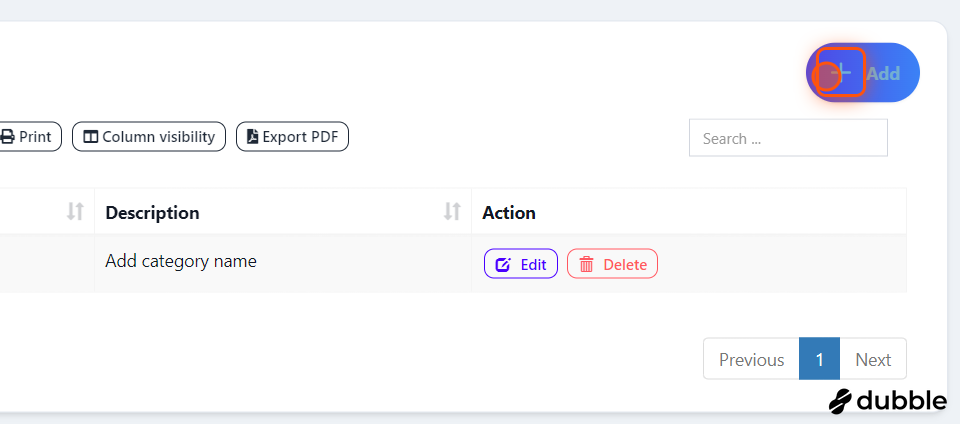Screen dimensions: 960x424
Task: Click the table icon beside Column visibility
Action: (91, 136)
